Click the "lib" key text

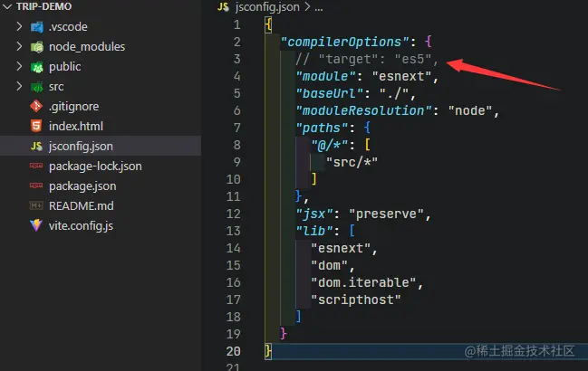tap(314, 231)
